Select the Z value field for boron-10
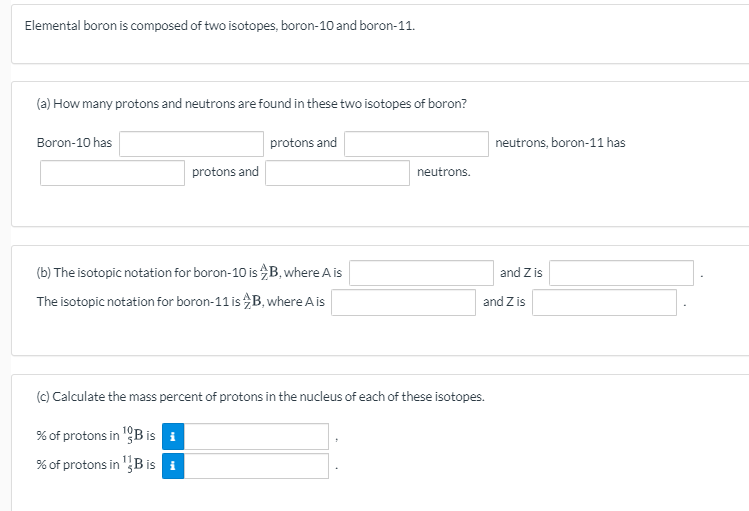The height and width of the screenshot is (511, 749). (621, 273)
